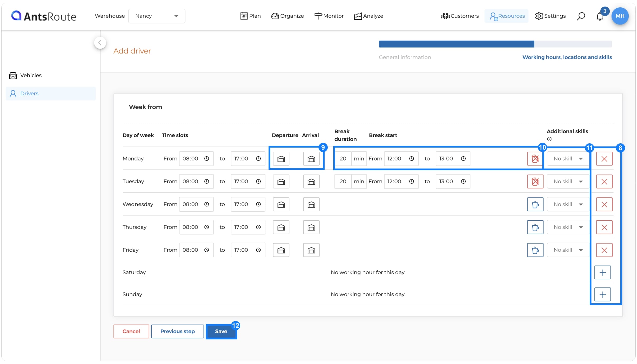Open Friday No skill dropdown
The image size is (637, 364).
point(568,250)
